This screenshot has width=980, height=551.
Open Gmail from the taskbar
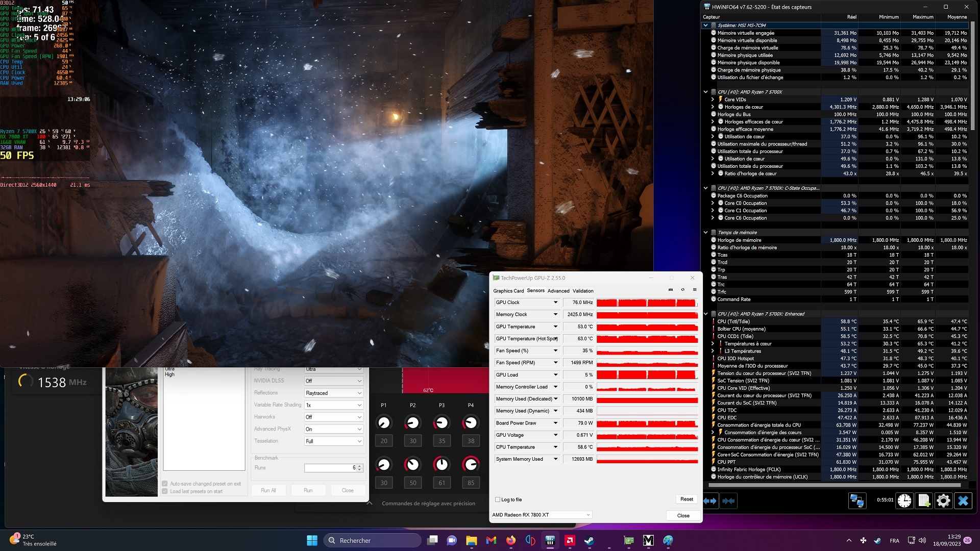(x=491, y=540)
